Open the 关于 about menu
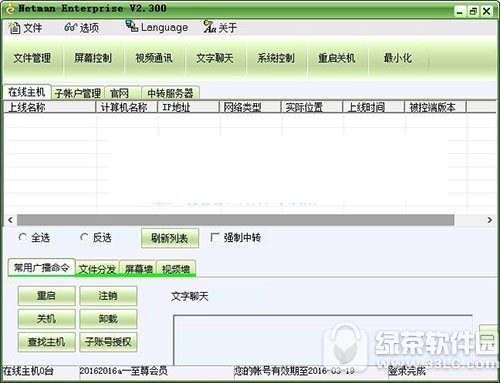Viewport: 500px width, 383px height. click(x=220, y=27)
